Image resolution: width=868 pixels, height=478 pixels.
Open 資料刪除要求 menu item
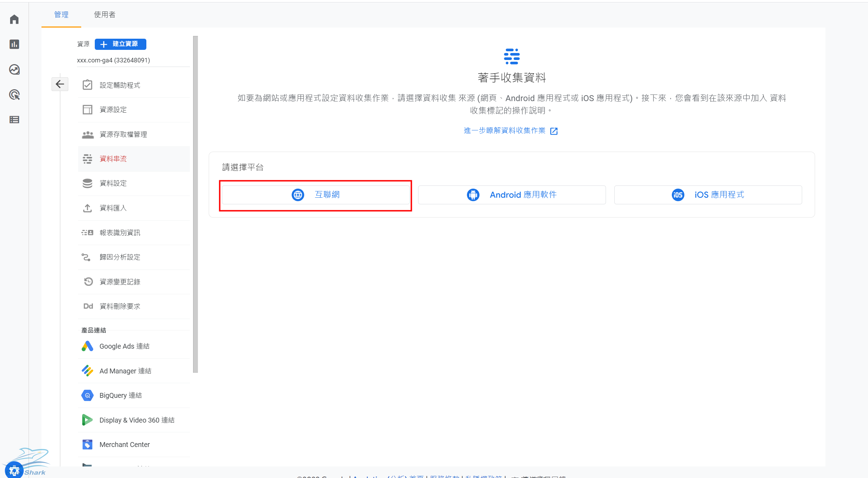click(x=134, y=306)
